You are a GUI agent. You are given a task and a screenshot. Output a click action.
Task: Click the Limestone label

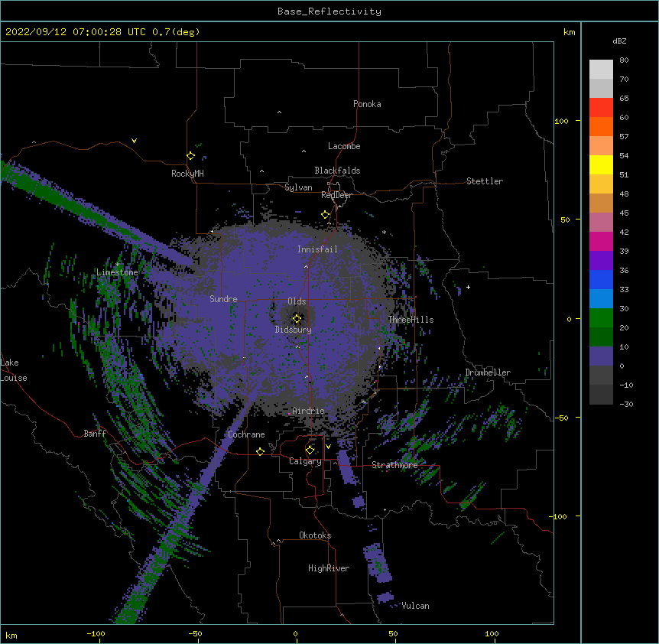[x=117, y=272]
